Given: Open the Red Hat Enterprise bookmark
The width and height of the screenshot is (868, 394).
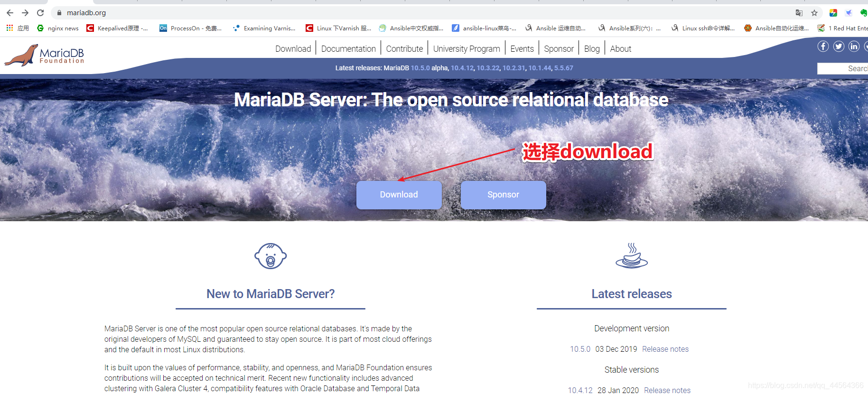Looking at the screenshot, I should tap(842, 28).
